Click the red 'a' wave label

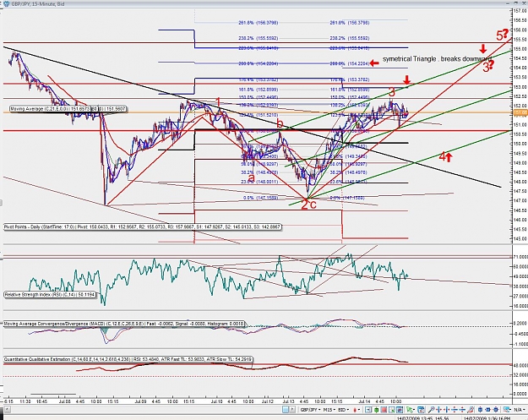251,177
